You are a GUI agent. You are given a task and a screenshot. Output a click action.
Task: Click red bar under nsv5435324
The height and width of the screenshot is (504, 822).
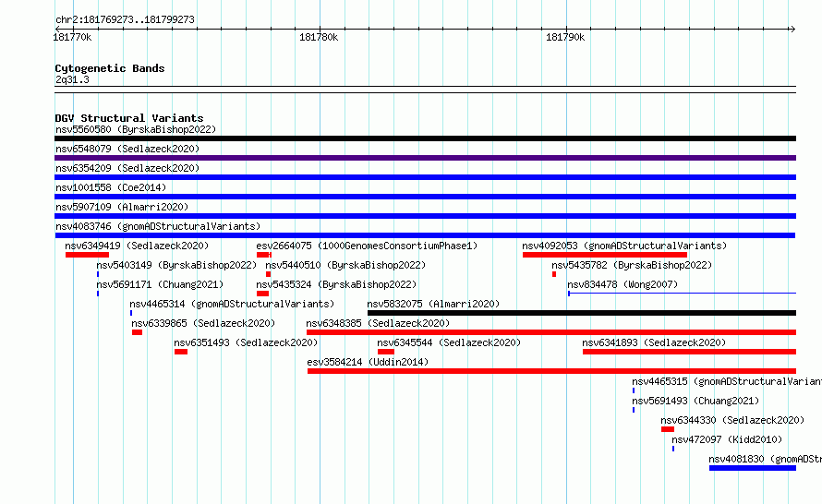pyautogui.click(x=262, y=294)
